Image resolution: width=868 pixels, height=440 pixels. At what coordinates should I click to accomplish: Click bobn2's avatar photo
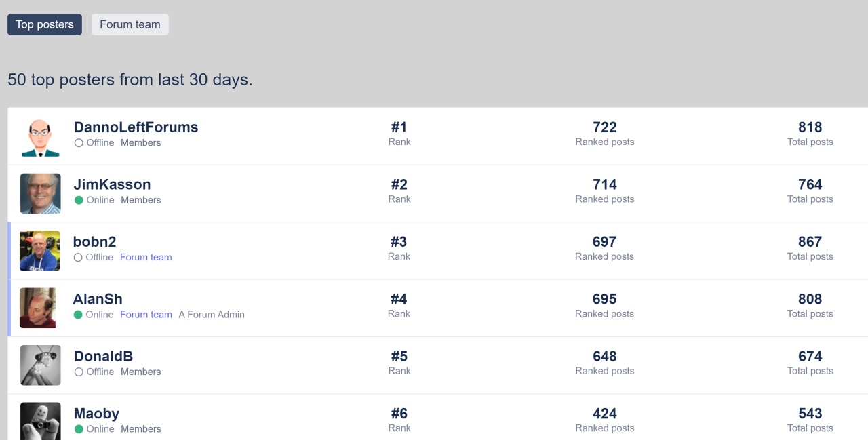tap(39, 251)
